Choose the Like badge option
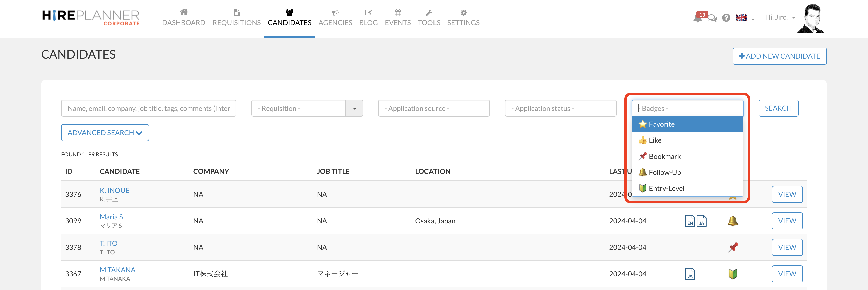Viewport: 868px width, 290px height. coord(687,140)
